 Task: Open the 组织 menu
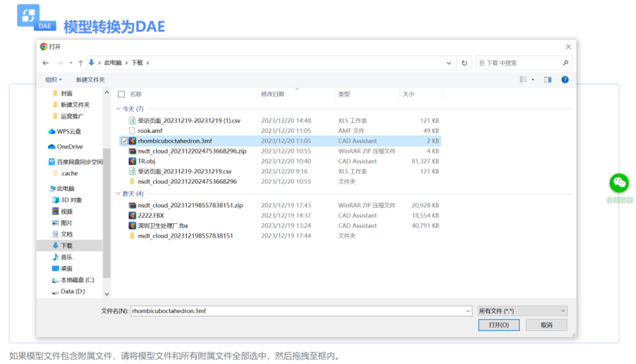pyautogui.click(x=53, y=80)
